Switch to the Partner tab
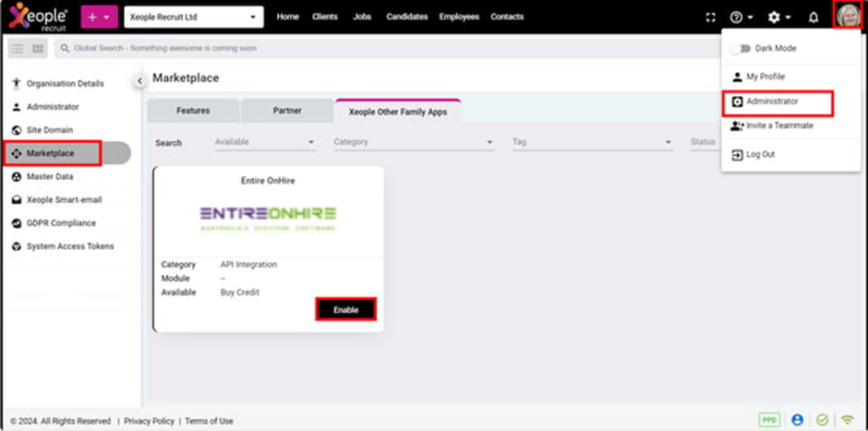 click(x=287, y=111)
